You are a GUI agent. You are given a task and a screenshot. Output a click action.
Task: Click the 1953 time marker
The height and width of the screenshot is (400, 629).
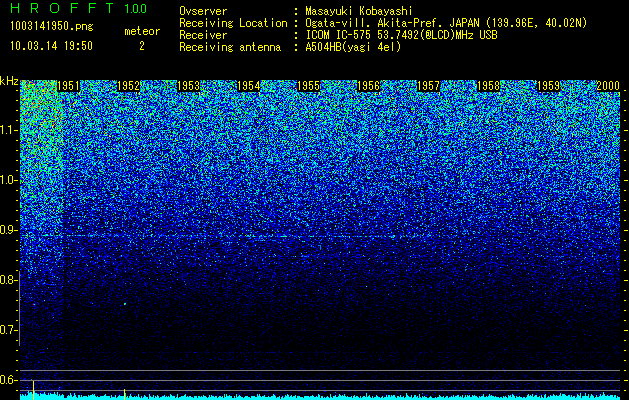[188, 86]
